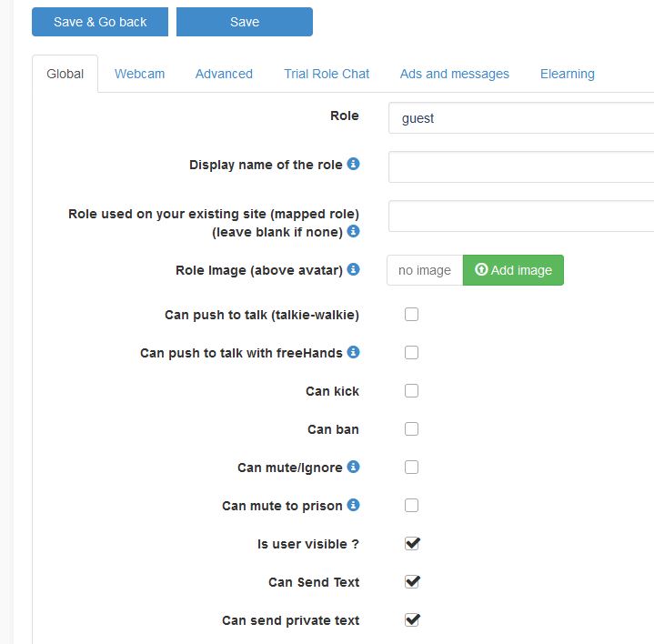Open the Advanced tab
654x644 pixels.
click(224, 74)
